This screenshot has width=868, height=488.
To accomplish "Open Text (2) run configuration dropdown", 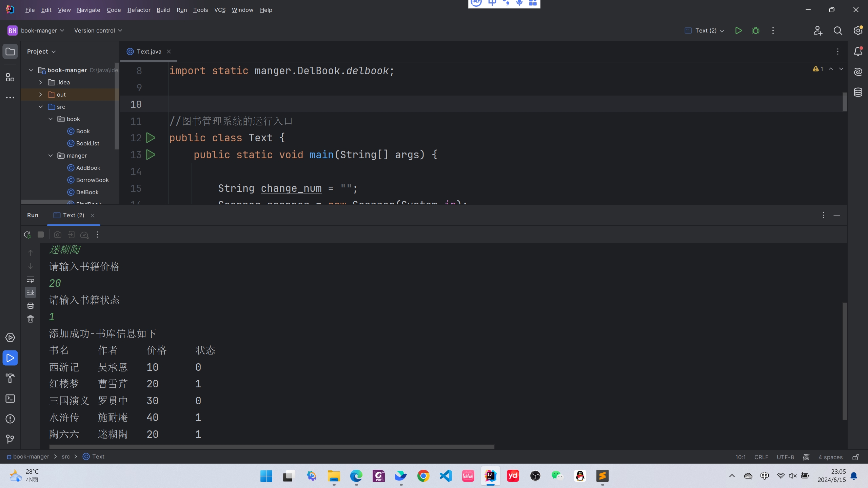I will click(705, 30).
